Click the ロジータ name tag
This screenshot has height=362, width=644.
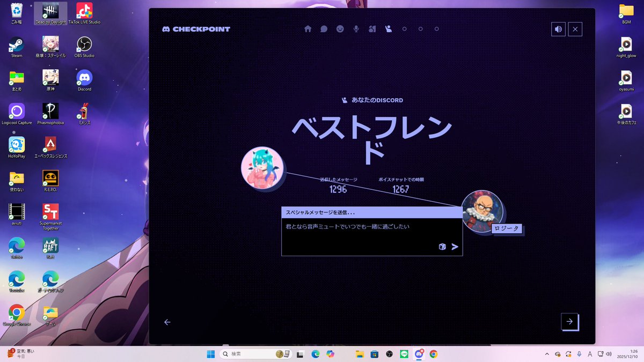point(507,229)
